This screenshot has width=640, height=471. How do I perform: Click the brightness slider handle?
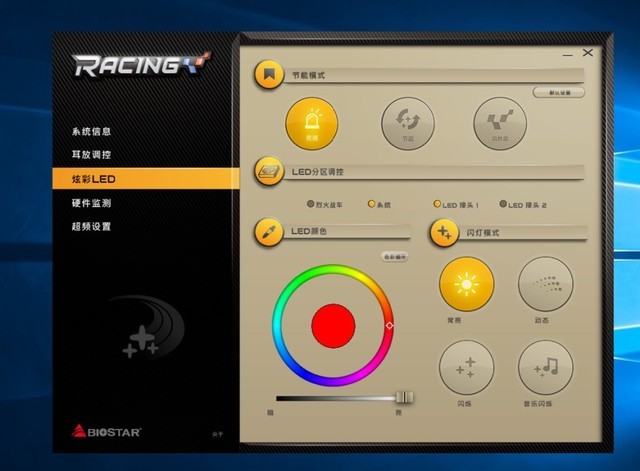pos(405,397)
